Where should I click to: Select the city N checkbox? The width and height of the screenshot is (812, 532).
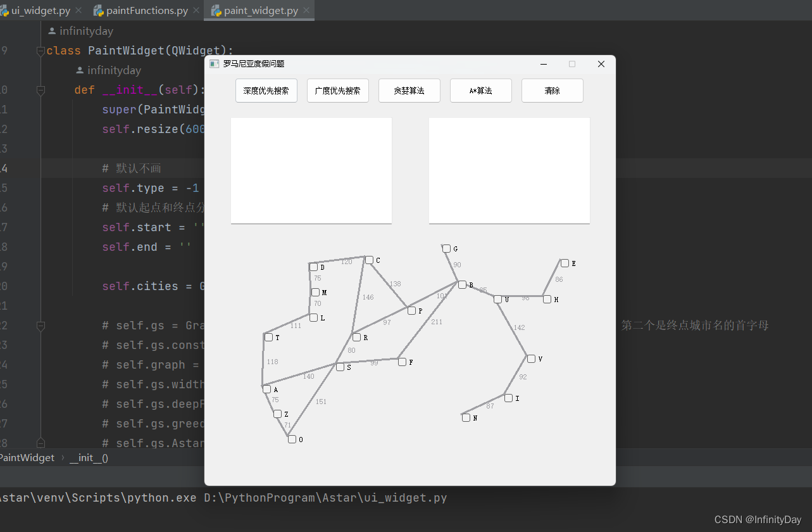click(466, 418)
